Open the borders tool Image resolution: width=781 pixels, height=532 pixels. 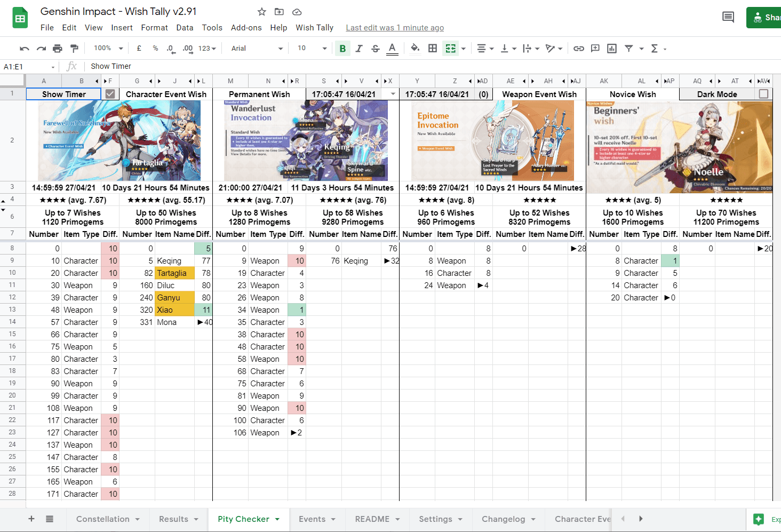(433, 49)
